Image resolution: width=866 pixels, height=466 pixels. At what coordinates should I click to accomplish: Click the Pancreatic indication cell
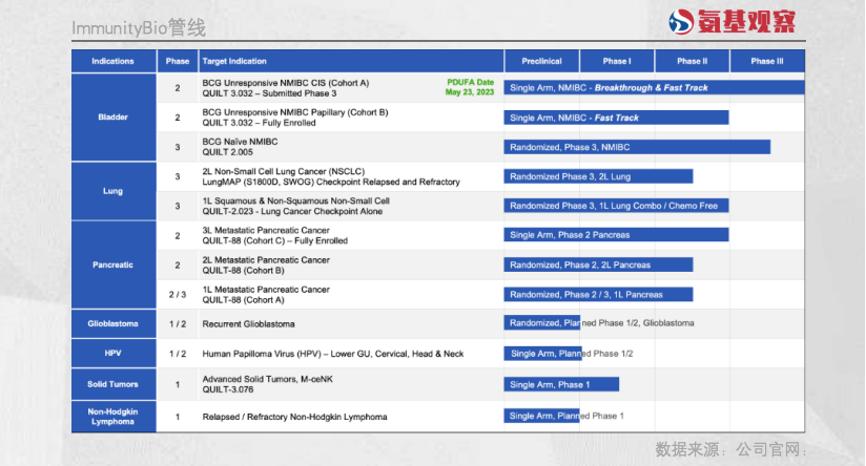[x=113, y=264]
